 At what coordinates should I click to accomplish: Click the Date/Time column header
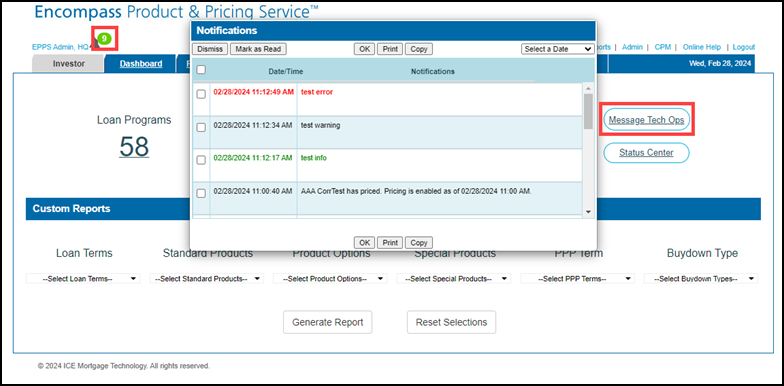click(x=286, y=72)
